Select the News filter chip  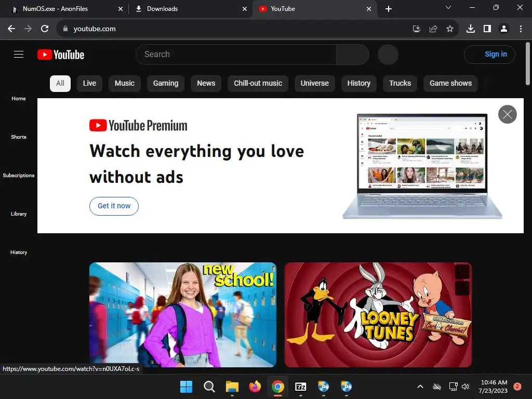click(x=206, y=84)
